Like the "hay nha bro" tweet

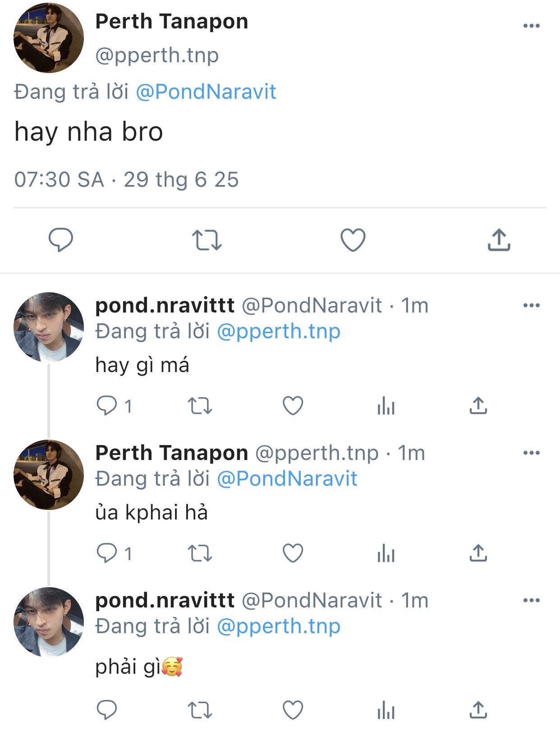point(353,239)
